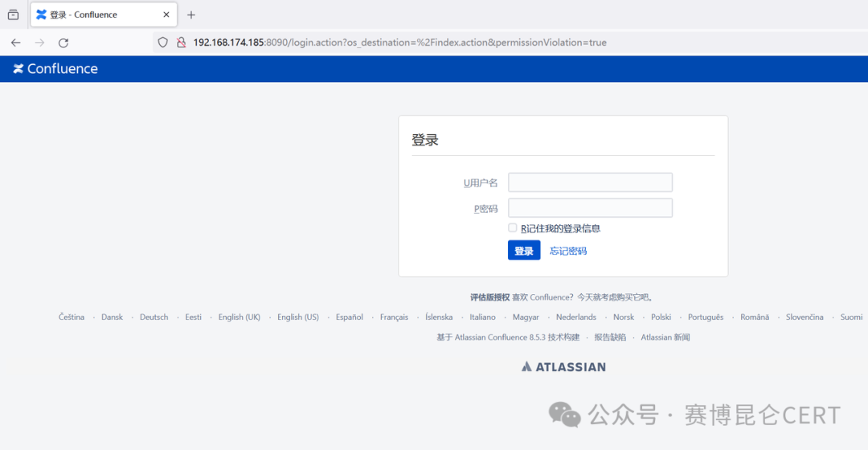Viewport: 868px width, 450px height.
Task: Switch language to Polski
Action: pos(661,317)
